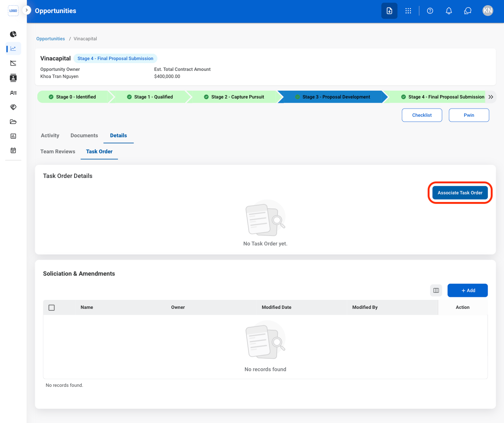Open the help question mark icon
504x423 pixels.
click(x=430, y=11)
